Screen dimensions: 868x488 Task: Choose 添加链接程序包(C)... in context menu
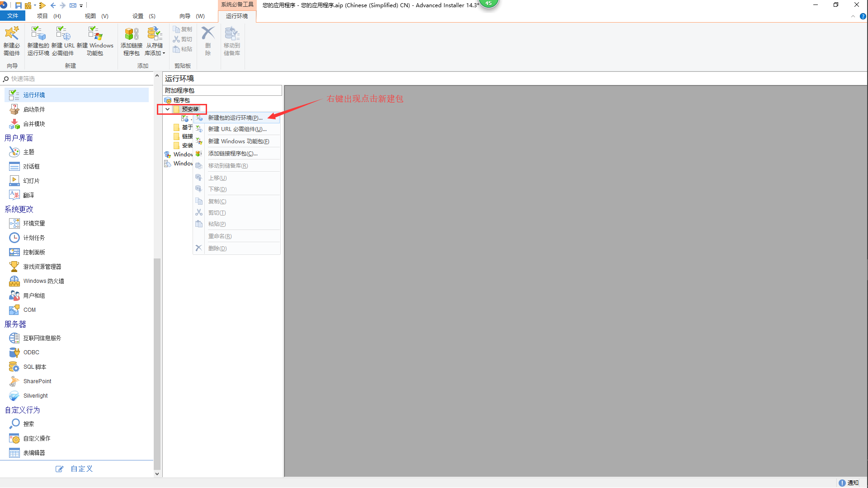[233, 154]
